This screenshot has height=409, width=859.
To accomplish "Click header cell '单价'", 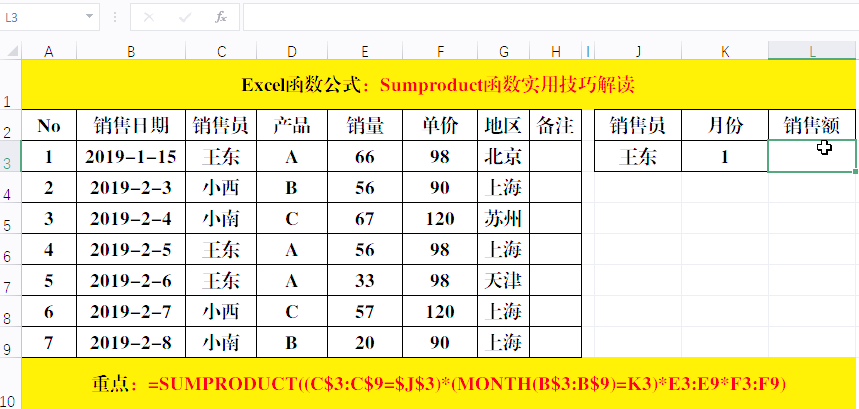I will coord(440,125).
